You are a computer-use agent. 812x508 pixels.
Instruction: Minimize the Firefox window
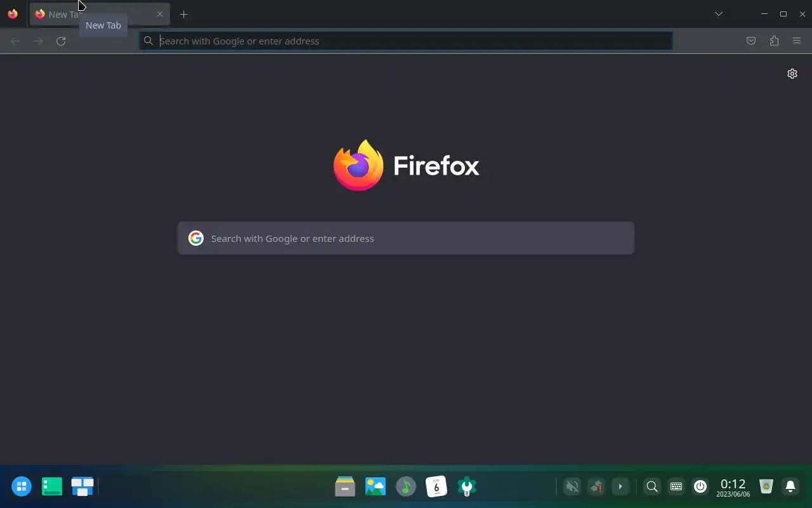click(x=764, y=14)
